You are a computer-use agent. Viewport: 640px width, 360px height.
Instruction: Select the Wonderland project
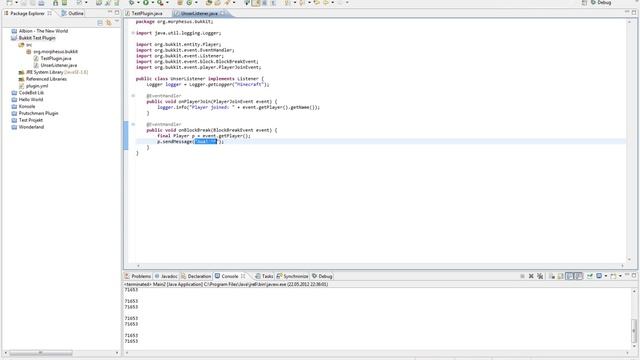click(28, 127)
